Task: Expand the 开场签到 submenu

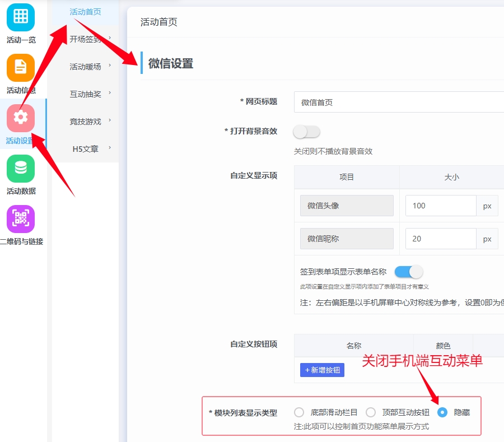Action: pos(86,39)
